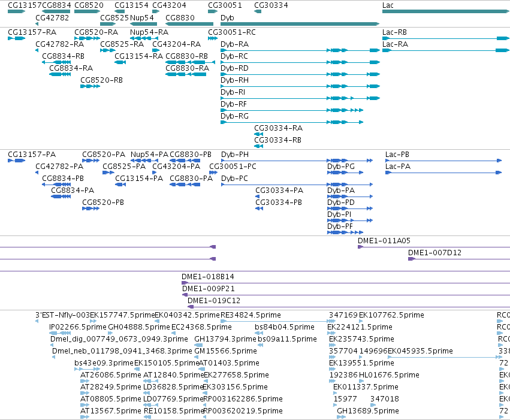Click transcript label CG30051-RC
The image size is (510, 420).
pyautogui.click(x=231, y=32)
